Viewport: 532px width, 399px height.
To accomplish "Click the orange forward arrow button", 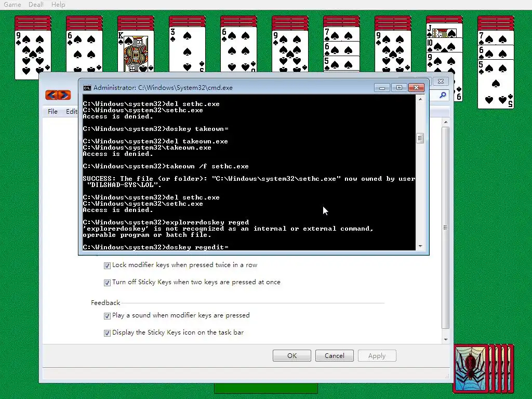I will 64,95.
